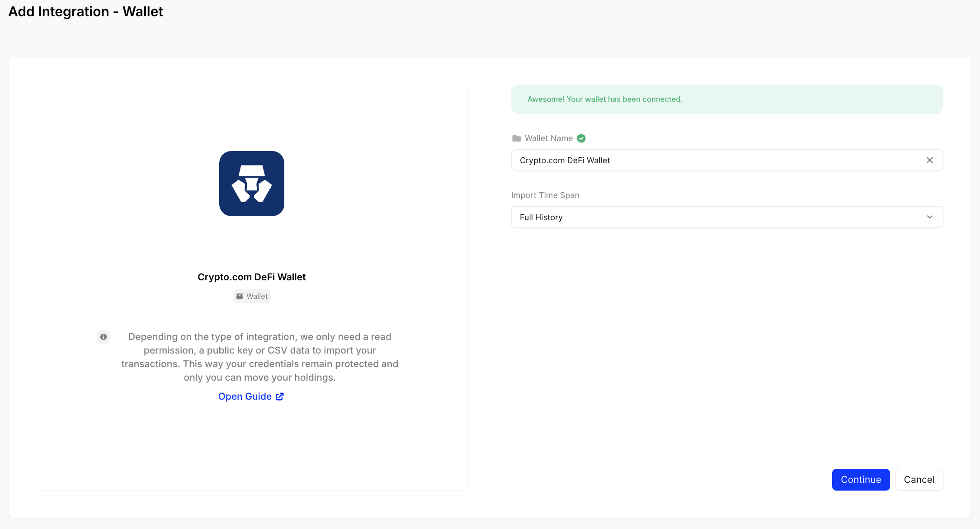Viewport: 980px width, 529px height.
Task: Click the 'Crypto.com DeFi Wallet' title under the logo
Action: 252,277
